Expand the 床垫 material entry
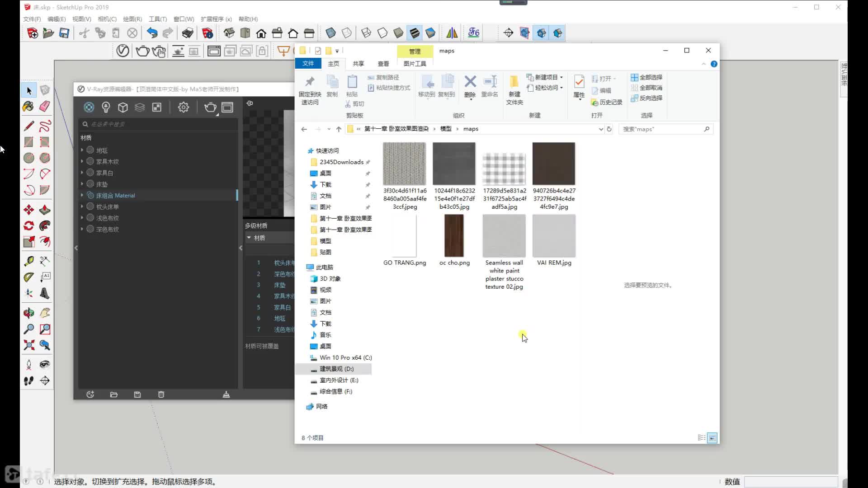The width and height of the screenshot is (868, 488). (82, 183)
